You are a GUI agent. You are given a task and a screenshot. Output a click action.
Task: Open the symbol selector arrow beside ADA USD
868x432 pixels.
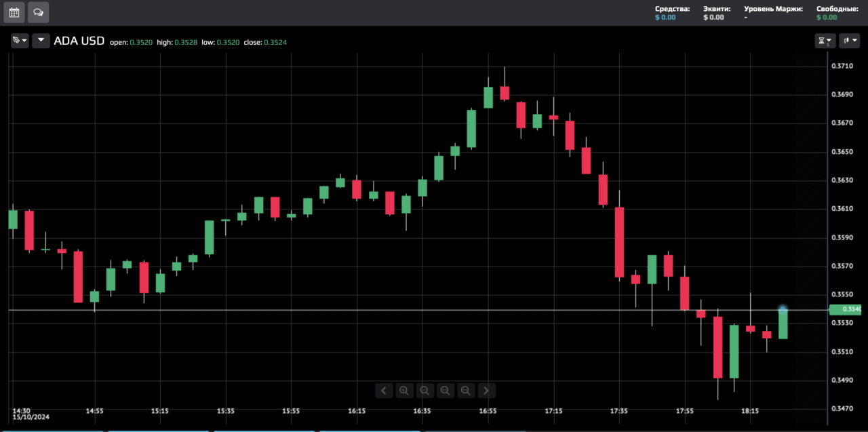tap(41, 41)
